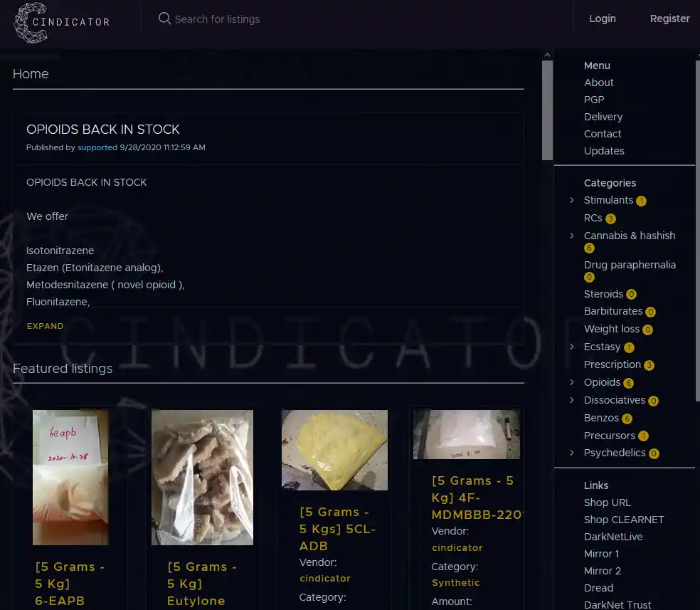
Task: Expand the Opioids category
Action: [572, 382]
